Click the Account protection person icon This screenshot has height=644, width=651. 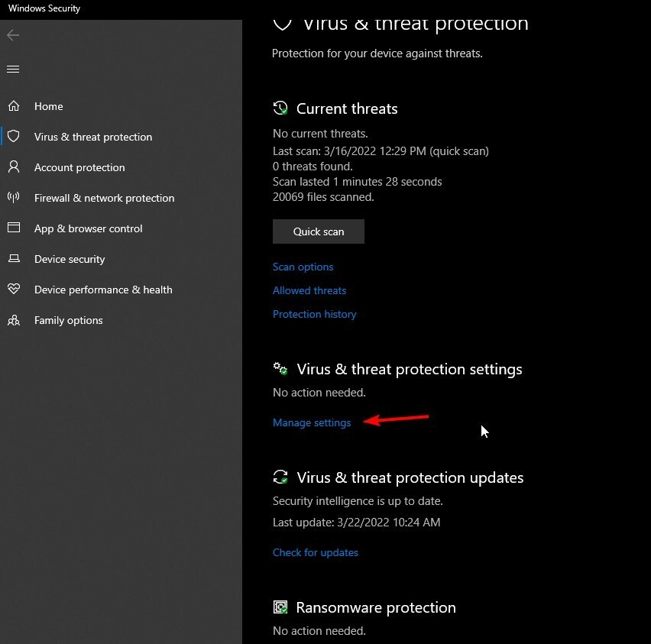[14, 167]
